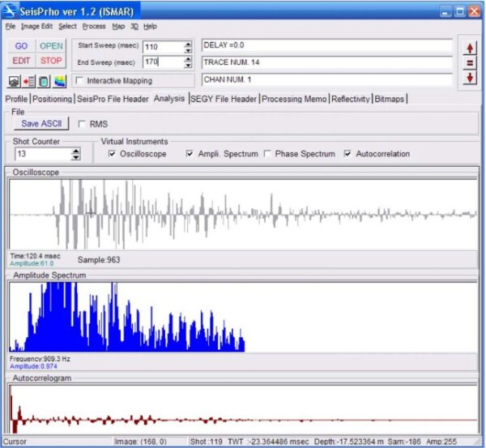Screen dimensions: 486x448
Task: Open the Process menu
Action: click(93, 26)
